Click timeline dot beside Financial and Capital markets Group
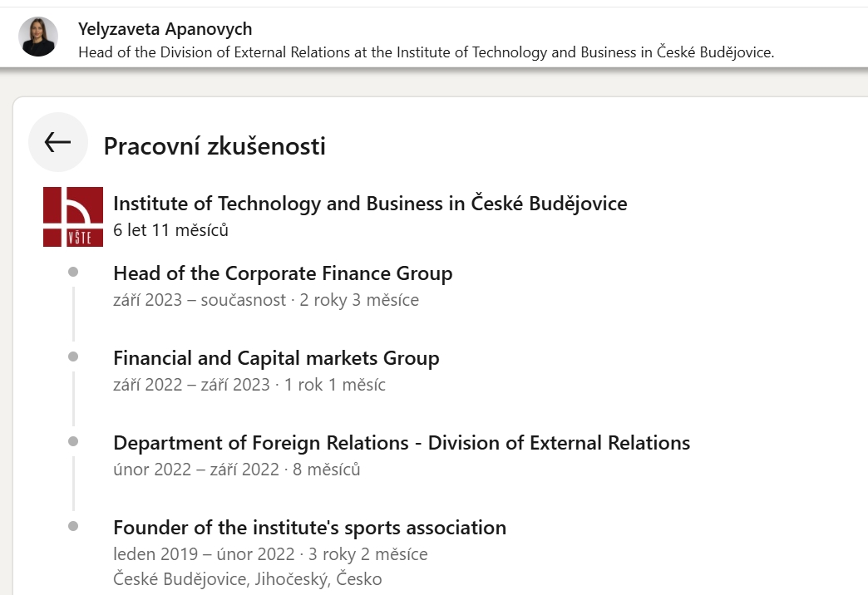 (x=73, y=357)
